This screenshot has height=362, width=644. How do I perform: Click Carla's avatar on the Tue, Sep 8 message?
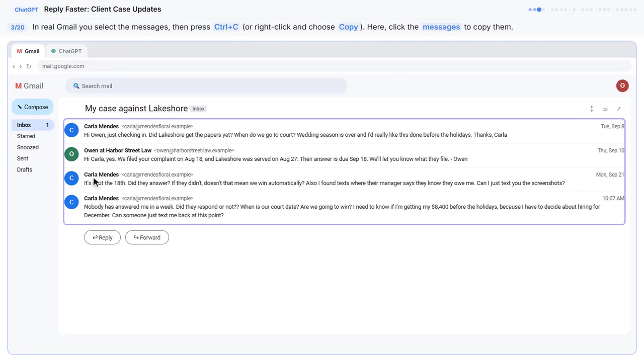71,130
